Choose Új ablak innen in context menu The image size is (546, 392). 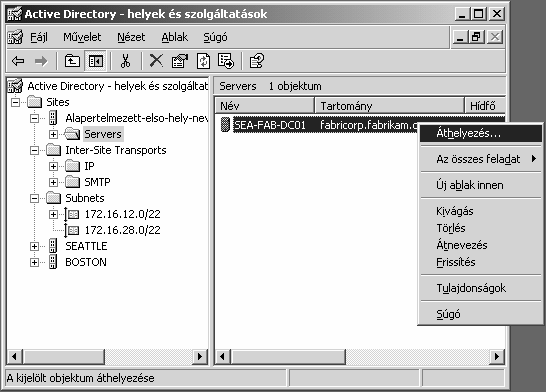point(481,185)
